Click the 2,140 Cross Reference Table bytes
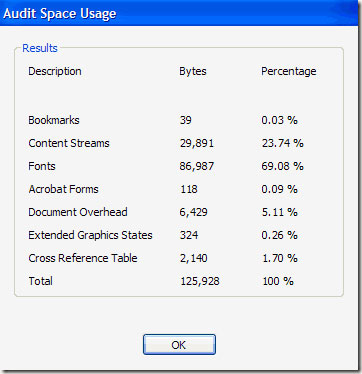Screen dimensions: 362x374 click(194, 258)
